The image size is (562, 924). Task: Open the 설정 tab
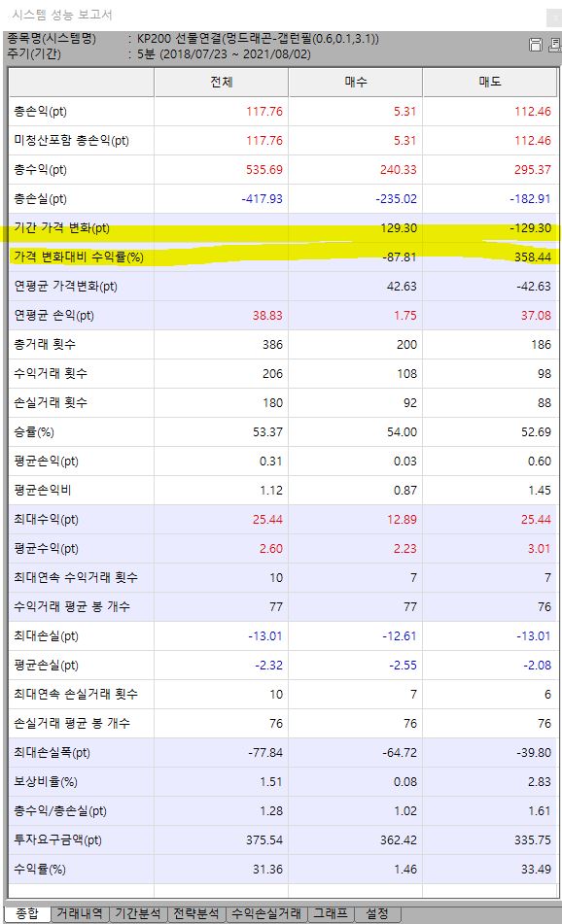point(377,913)
